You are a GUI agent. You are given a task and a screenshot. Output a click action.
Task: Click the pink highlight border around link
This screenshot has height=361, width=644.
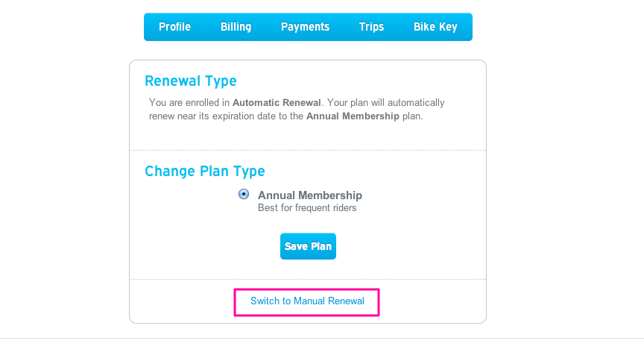point(307,289)
